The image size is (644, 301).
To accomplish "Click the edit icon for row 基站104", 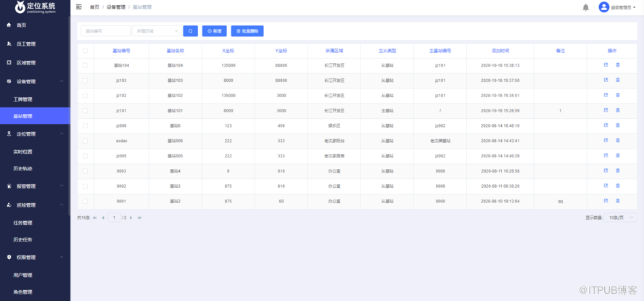I will pos(606,65).
